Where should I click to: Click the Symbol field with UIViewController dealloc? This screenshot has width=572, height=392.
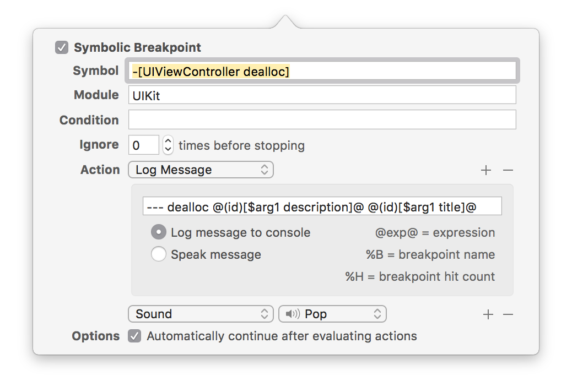pyautogui.click(x=322, y=71)
